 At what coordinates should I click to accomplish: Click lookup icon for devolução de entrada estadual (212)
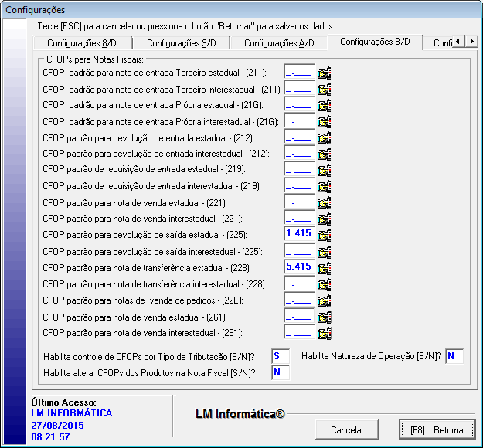tap(324, 137)
